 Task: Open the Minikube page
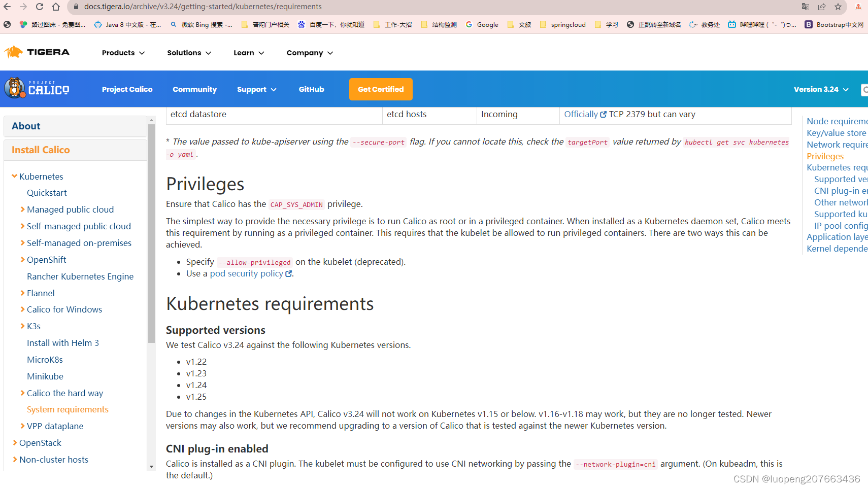click(45, 376)
